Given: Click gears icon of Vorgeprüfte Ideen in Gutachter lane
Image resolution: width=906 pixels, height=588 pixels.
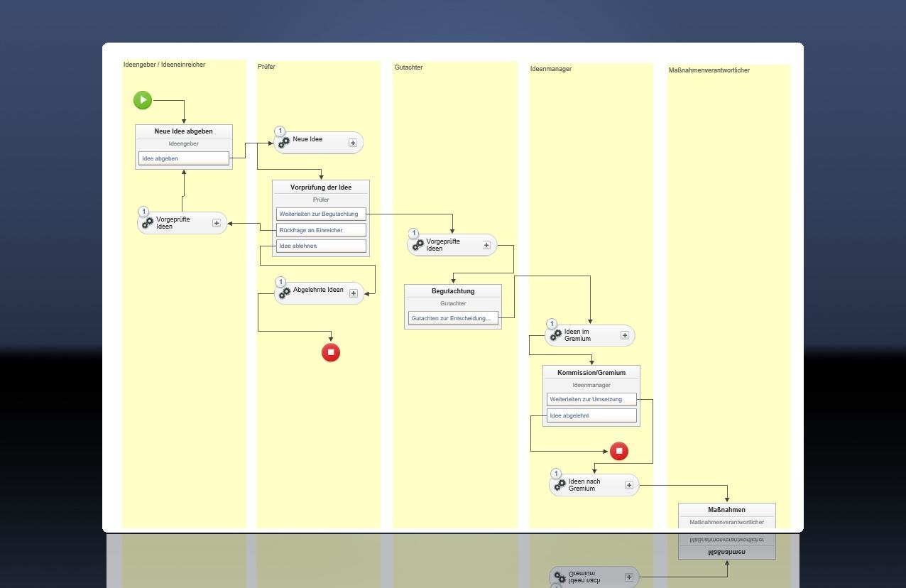Looking at the screenshot, I should (418, 245).
